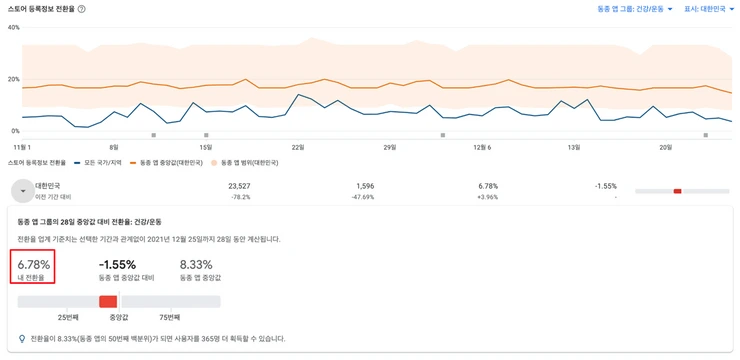
Task: Click the 8.33% 동종 앱 중앙값 value
Action: pos(196,265)
